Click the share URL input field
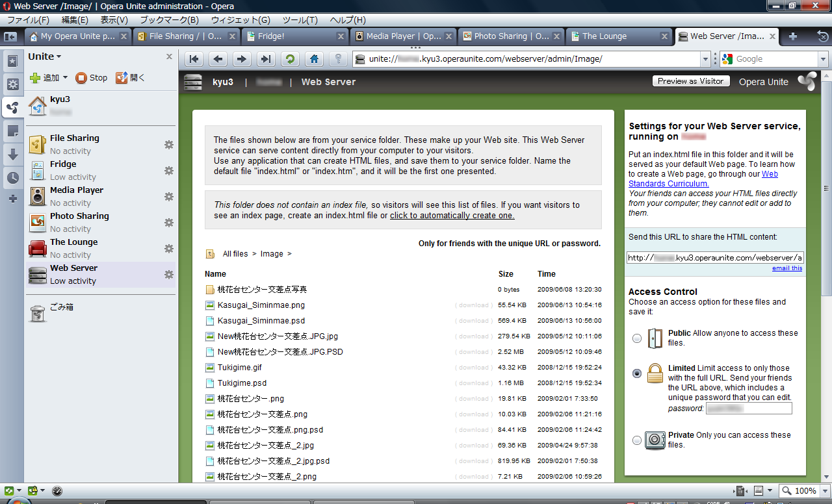This screenshot has width=832, height=504. tap(715, 257)
